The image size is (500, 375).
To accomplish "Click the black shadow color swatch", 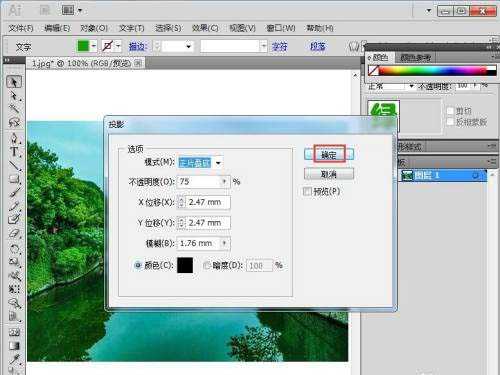I will coord(185,265).
